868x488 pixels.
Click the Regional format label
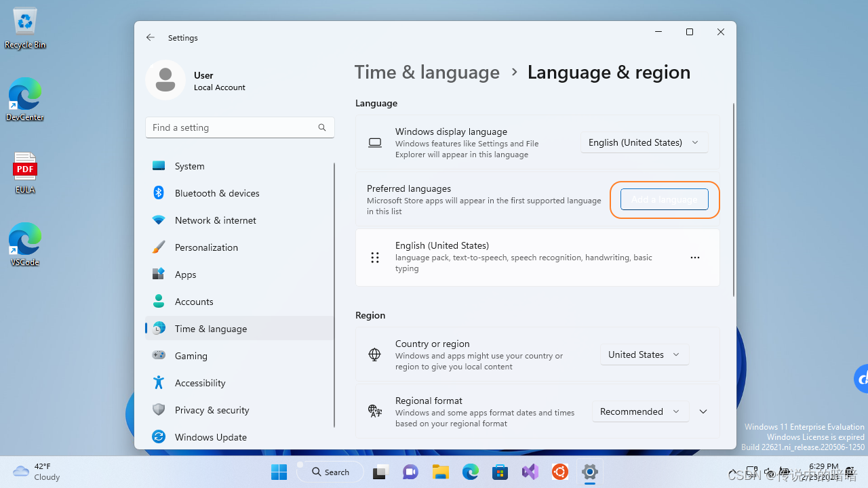429,401
